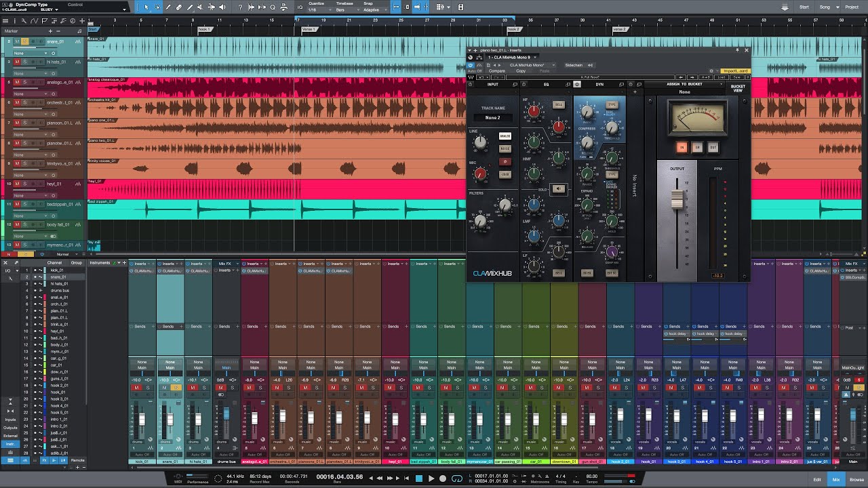Select the 'Verse 1' timeline marker
868x488 pixels.
click(x=308, y=30)
